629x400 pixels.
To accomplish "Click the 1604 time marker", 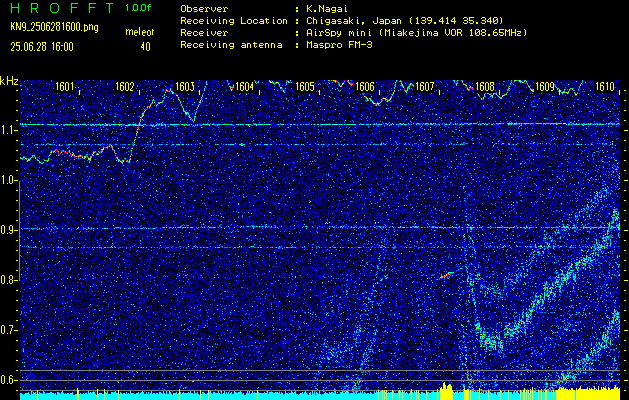I will point(245,86).
